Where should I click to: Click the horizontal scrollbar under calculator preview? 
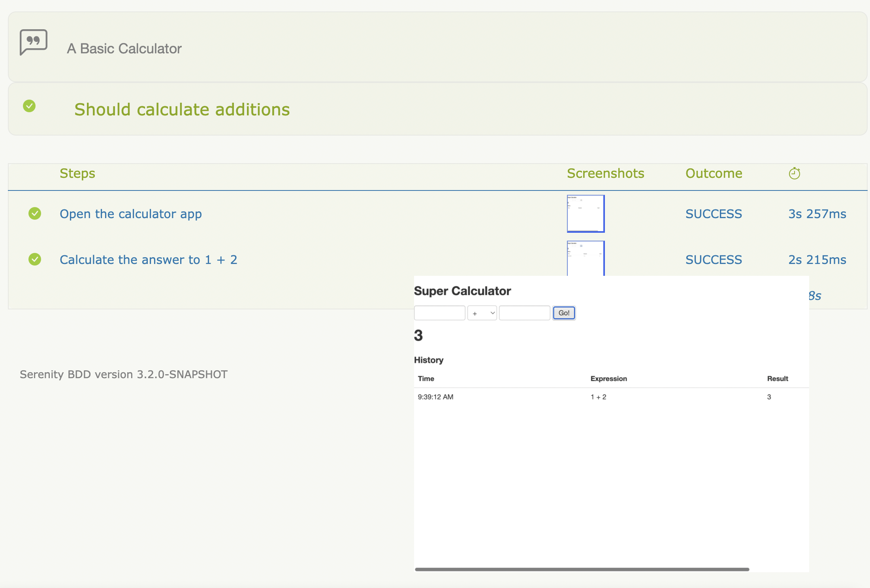pyautogui.click(x=582, y=569)
